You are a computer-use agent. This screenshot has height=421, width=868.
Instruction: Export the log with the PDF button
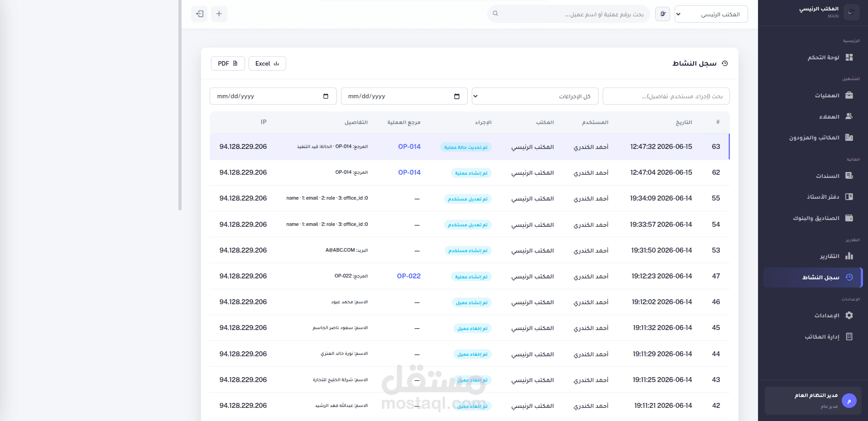pyautogui.click(x=228, y=63)
